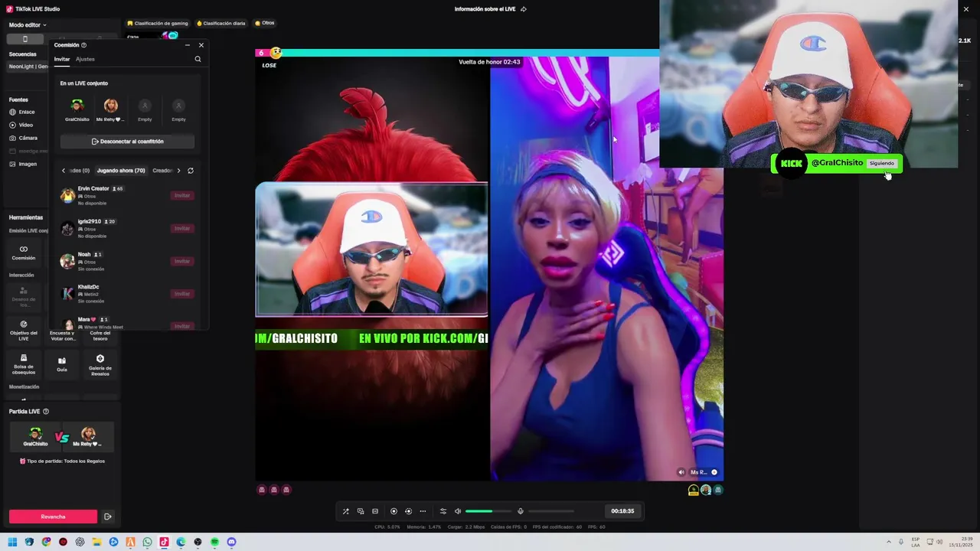Click the second record/replay circle icon
This screenshot has height=551, width=980.
click(x=408, y=511)
